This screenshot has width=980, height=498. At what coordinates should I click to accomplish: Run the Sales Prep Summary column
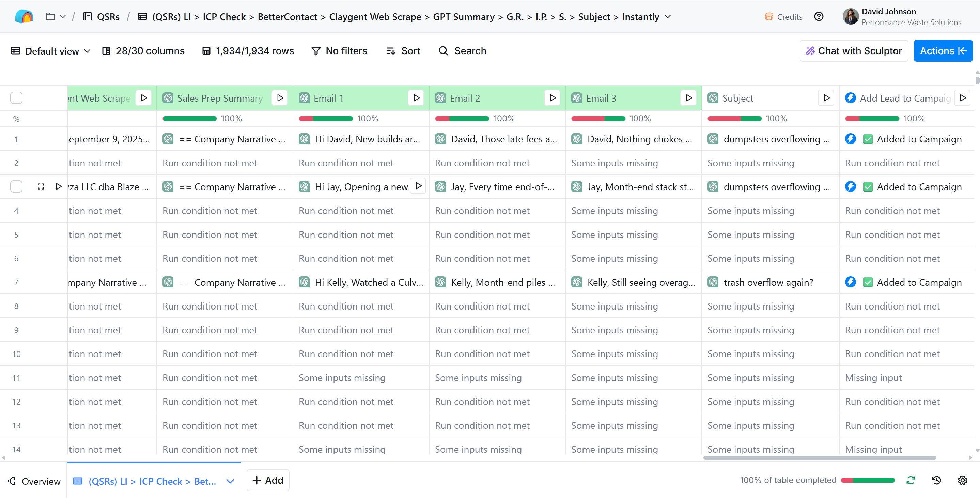coord(280,98)
